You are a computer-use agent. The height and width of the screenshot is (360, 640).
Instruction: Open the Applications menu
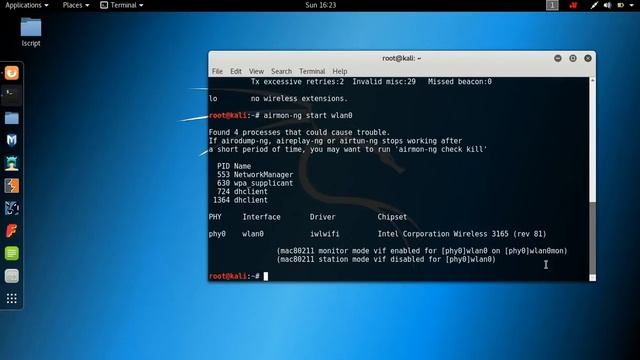[27, 5]
